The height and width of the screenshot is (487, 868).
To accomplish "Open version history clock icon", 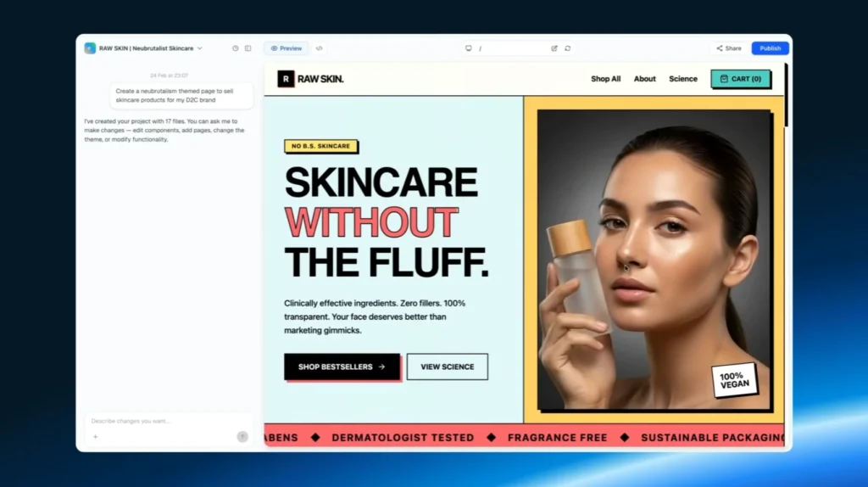I will click(x=236, y=48).
